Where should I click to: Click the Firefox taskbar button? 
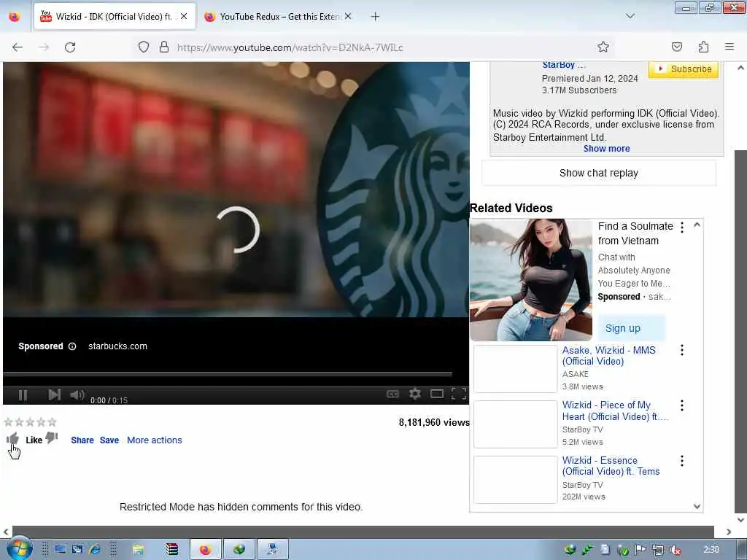click(x=205, y=550)
